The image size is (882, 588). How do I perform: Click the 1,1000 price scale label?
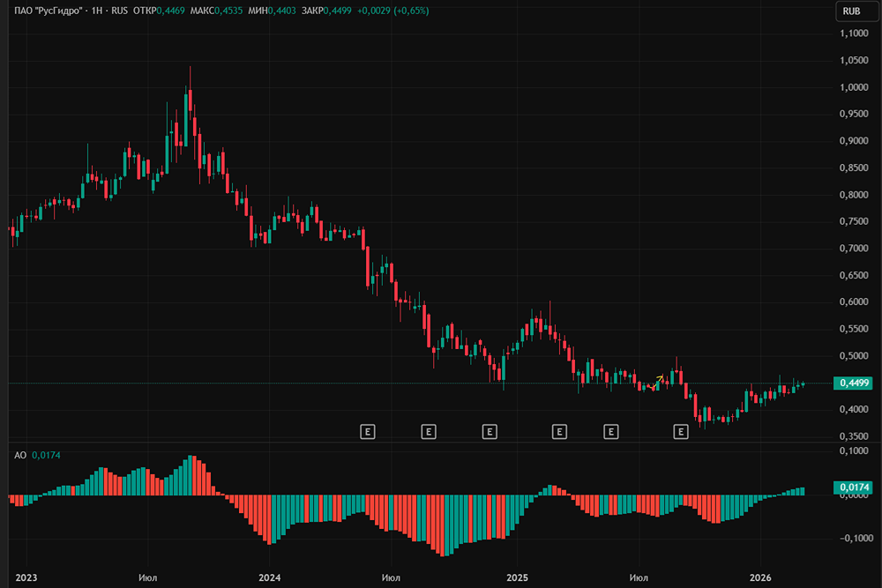click(854, 33)
